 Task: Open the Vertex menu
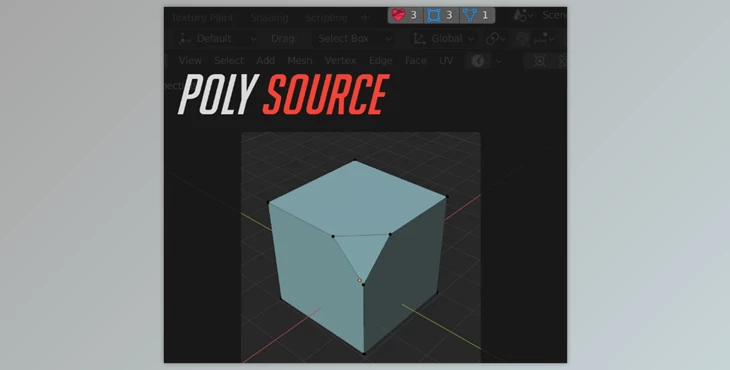340,61
